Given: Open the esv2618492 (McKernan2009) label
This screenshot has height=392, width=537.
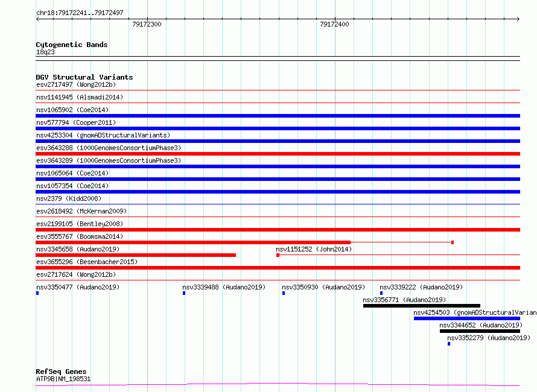Looking at the screenshot, I should point(81,211).
